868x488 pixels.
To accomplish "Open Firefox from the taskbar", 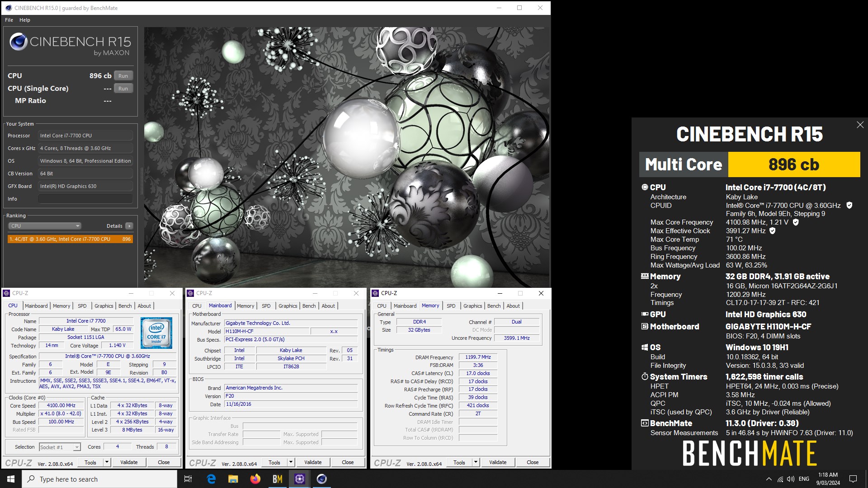I will (x=255, y=479).
